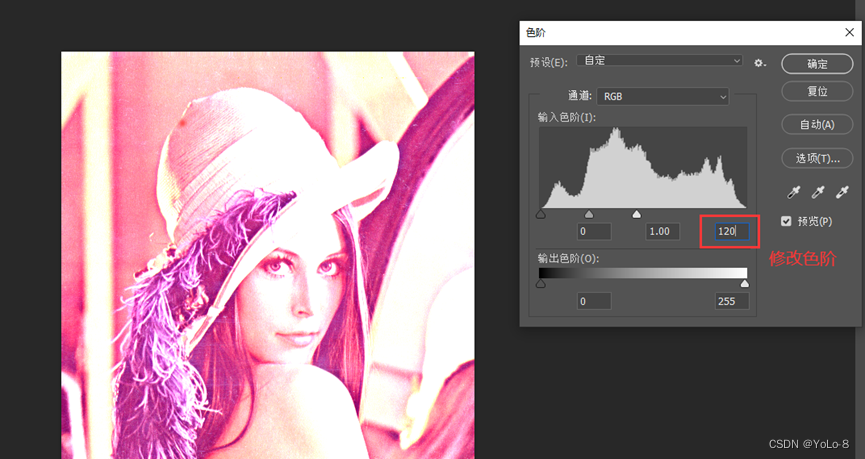Close the 色阶 dialog
The width and height of the screenshot is (865, 459).
pyautogui.click(x=850, y=33)
